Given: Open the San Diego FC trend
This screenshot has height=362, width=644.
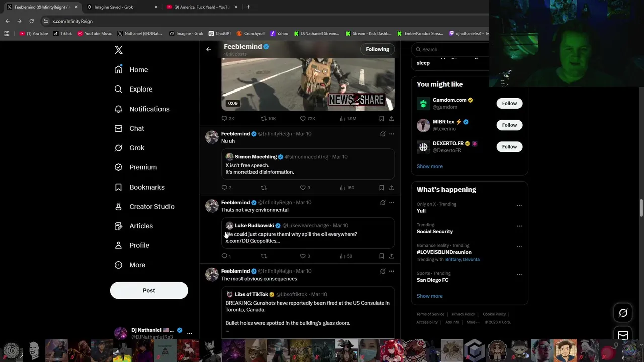Looking at the screenshot, I should coord(432,280).
